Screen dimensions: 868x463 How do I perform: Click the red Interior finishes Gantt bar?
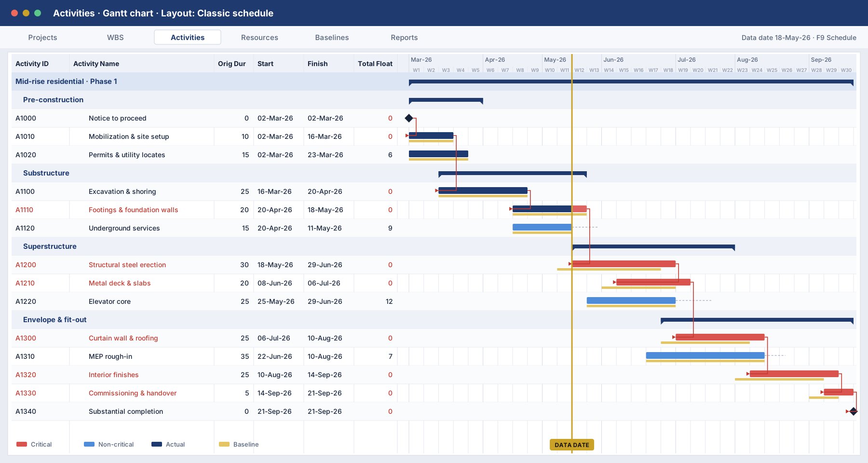click(794, 374)
